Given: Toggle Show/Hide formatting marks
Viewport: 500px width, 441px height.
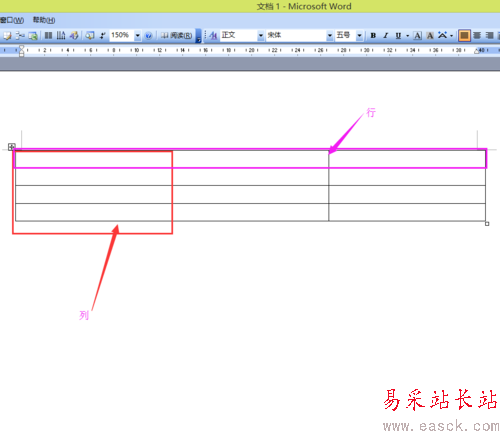Looking at the screenshot, I should (x=102, y=35).
